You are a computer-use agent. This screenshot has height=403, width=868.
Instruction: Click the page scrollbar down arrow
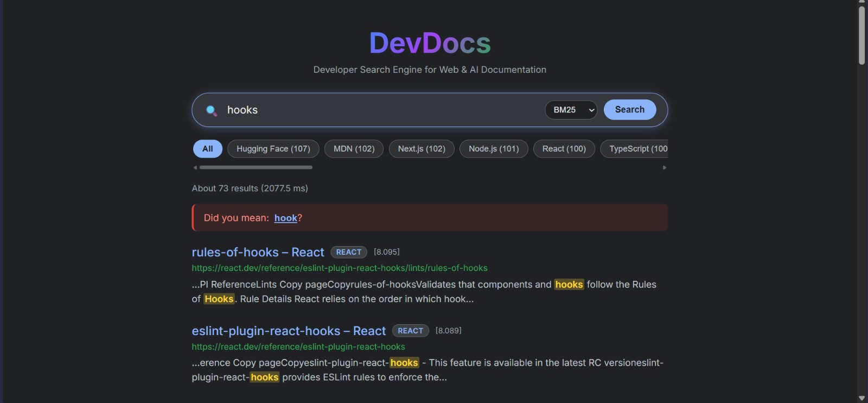click(x=862, y=399)
